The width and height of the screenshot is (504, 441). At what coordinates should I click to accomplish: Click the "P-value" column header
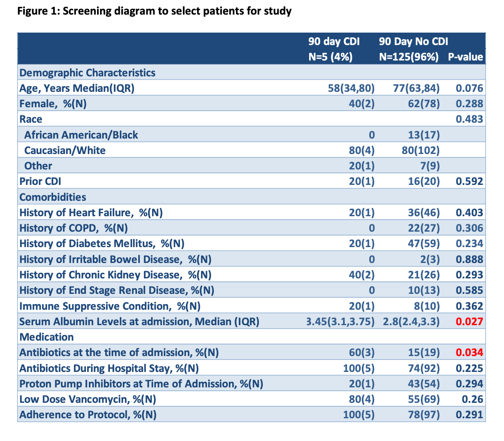pos(465,57)
